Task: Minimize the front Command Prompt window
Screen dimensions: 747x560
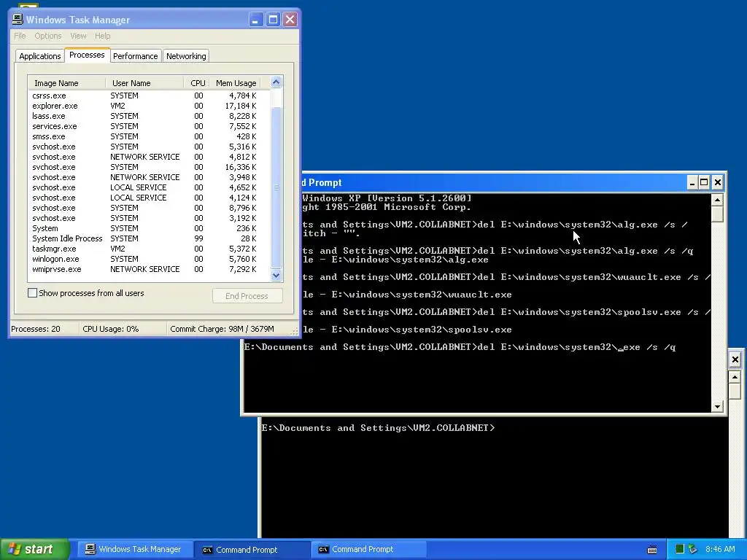Action: point(692,182)
